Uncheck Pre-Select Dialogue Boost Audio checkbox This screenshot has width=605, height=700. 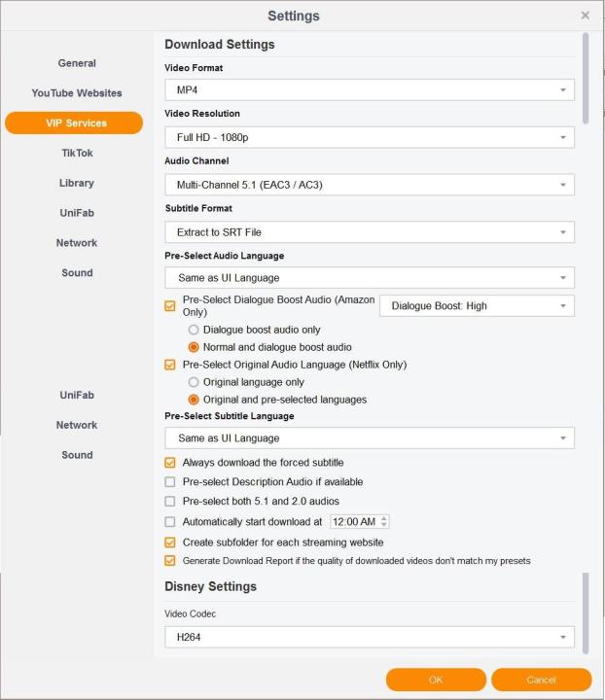[171, 306]
